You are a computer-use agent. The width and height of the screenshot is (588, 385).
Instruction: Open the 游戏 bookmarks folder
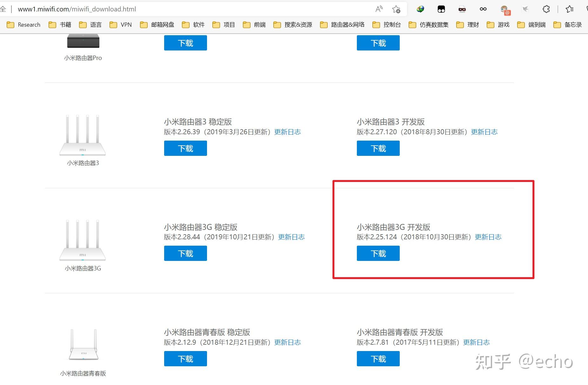[498, 25]
